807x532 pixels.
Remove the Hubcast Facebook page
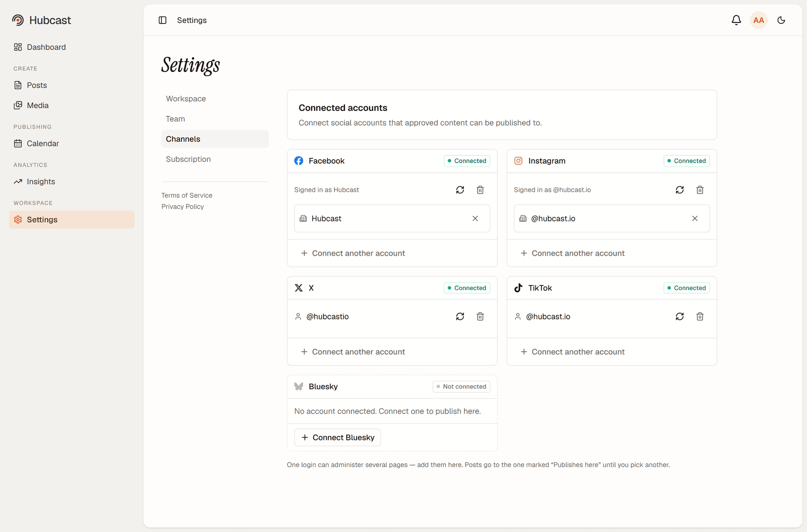[475, 219]
